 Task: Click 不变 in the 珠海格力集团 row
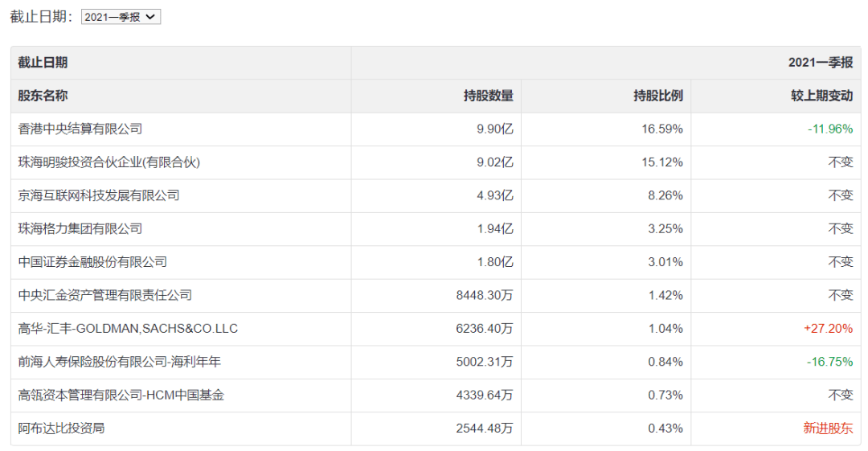[x=841, y=229]
